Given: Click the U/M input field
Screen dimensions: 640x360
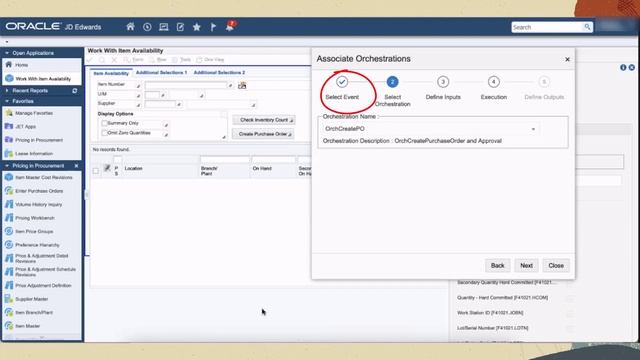Looking at the screenshot, I should [x=152, y=95].
